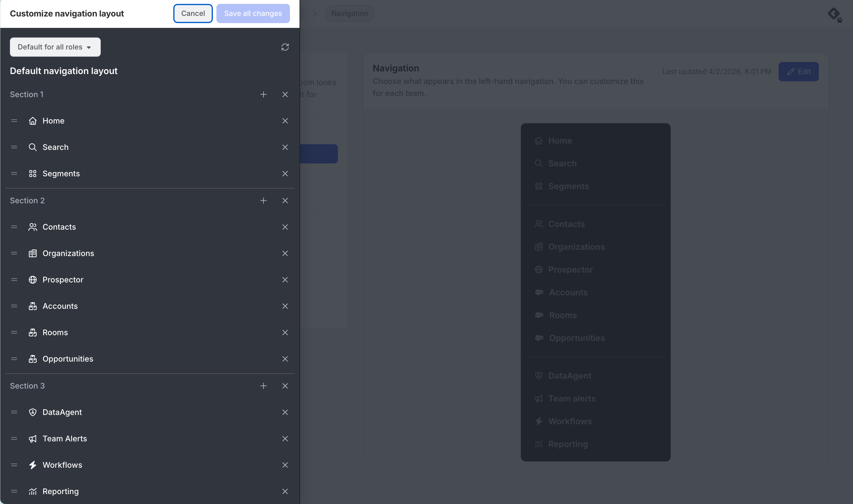Remove Home from the navigation layout

[285, 121]
